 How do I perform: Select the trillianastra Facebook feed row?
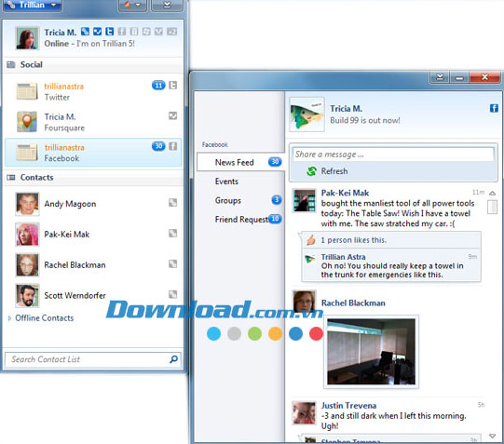pos(93,153)
